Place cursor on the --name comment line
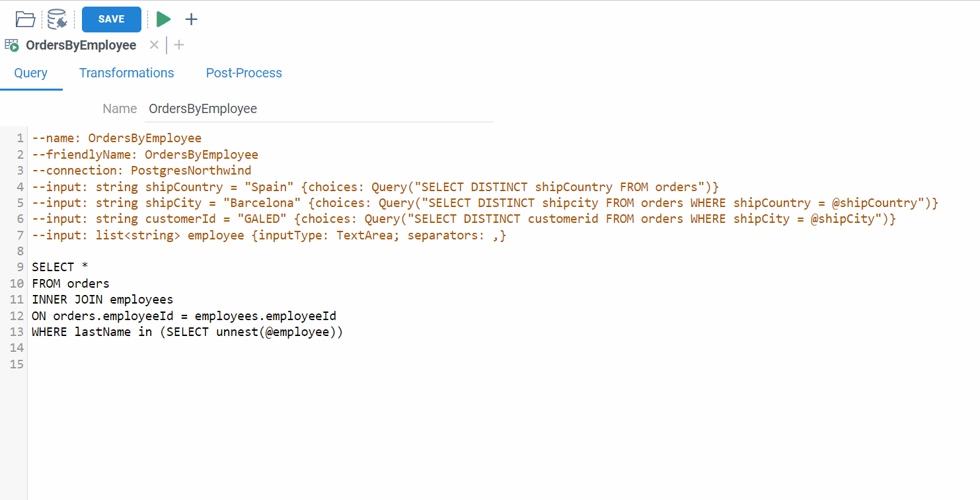980x500 pixels. 116,138
